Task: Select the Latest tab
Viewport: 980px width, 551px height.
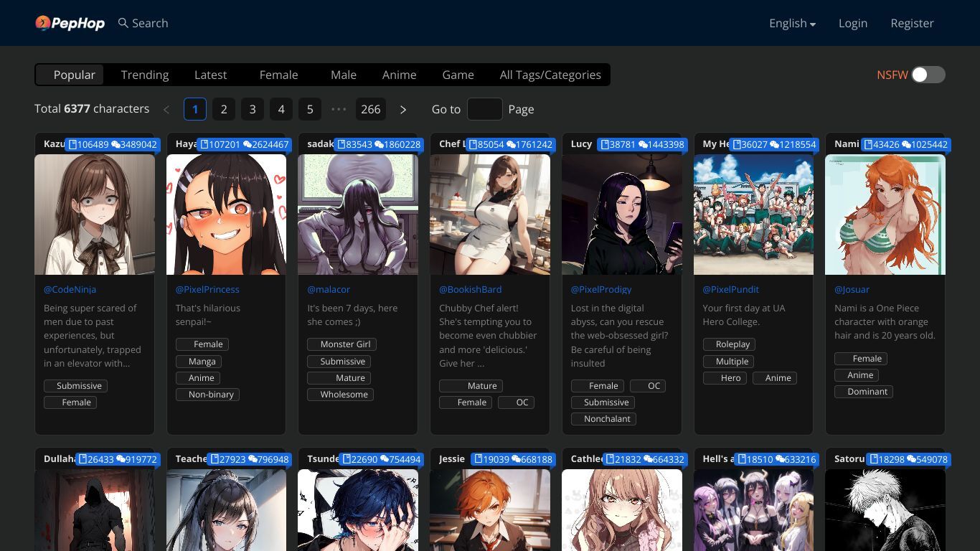Action: (210, 75)
